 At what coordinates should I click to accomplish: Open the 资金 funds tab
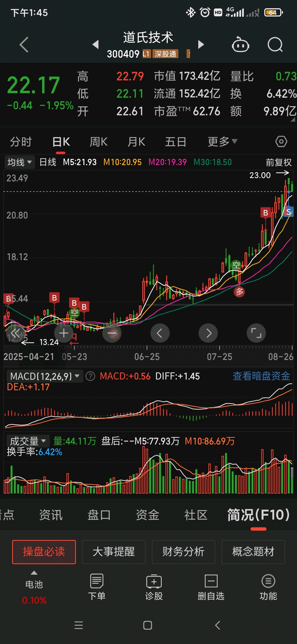click(x=148, y=515)
